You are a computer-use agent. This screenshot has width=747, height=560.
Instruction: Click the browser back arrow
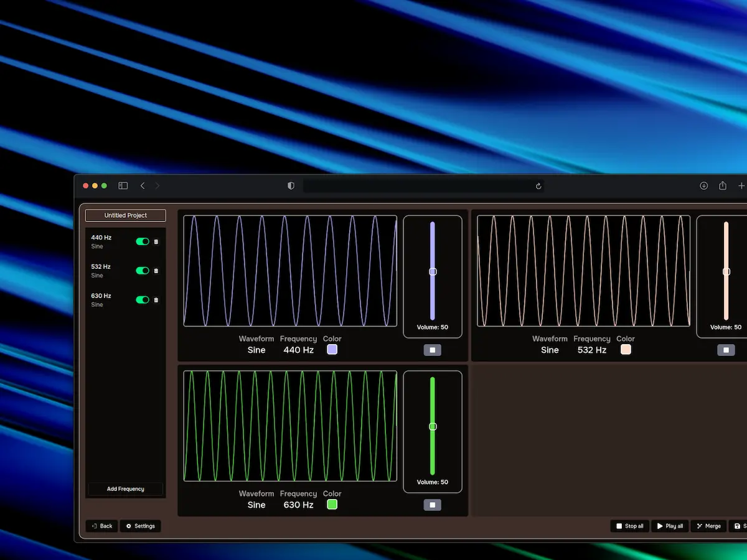point(143,185)
